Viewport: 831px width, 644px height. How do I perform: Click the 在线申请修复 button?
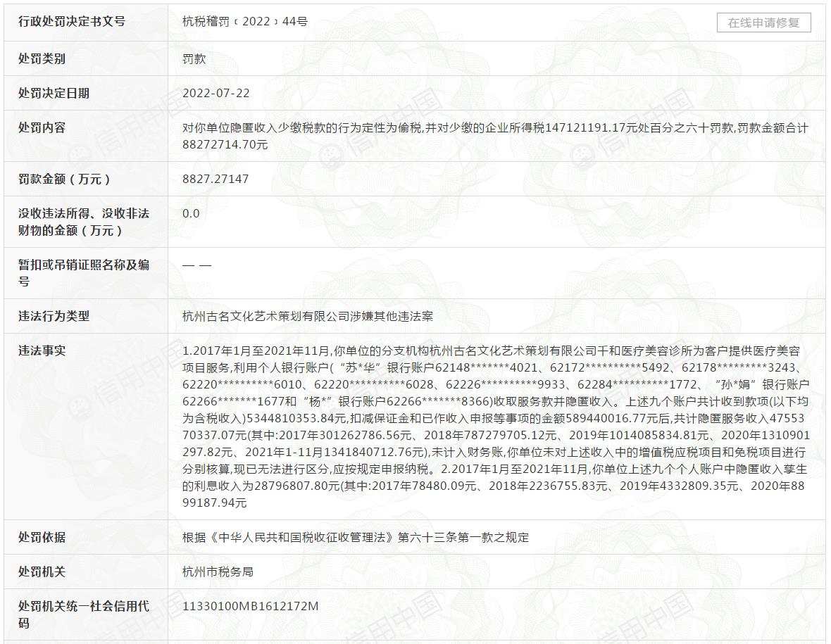[763, 23]
